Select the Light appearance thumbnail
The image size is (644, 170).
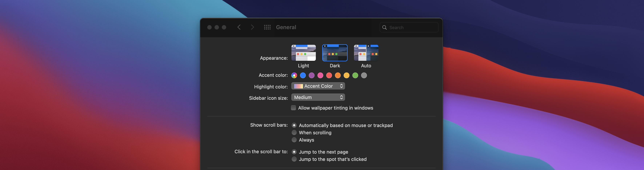(303, 53)
